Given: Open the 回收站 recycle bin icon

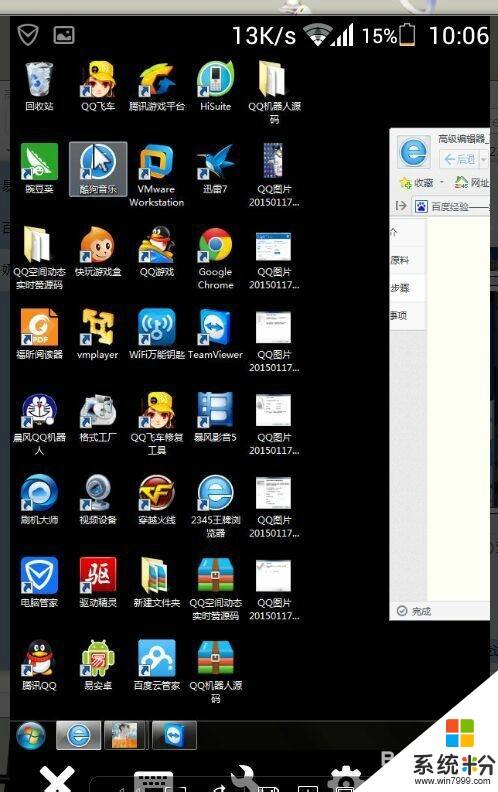Looking at the screenshot, I should click(x=39, y=86).
